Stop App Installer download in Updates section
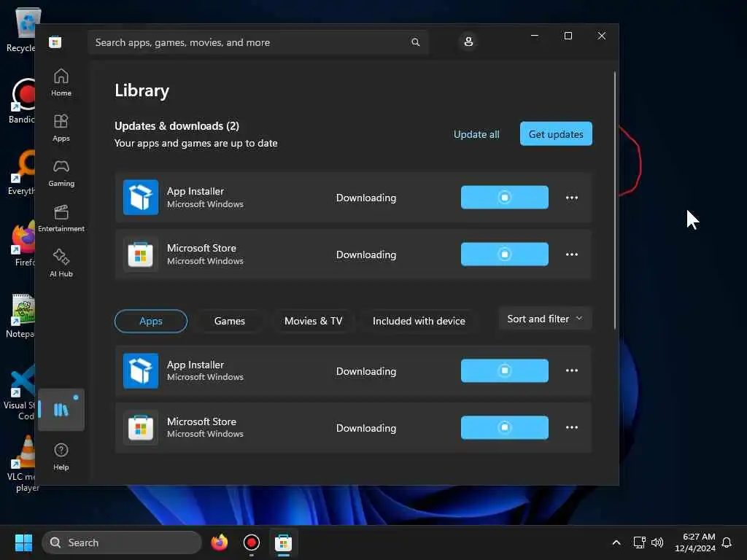Viewport: 747px width, 560px height. 505,197
